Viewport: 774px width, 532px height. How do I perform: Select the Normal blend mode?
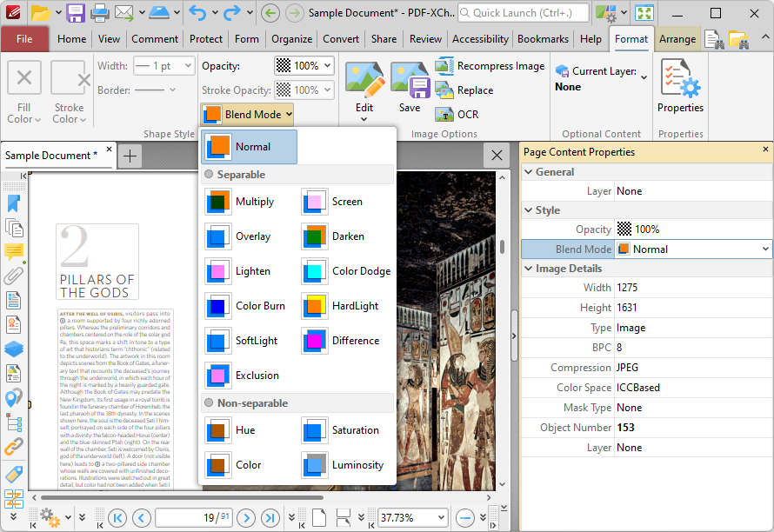coord(250,147)
